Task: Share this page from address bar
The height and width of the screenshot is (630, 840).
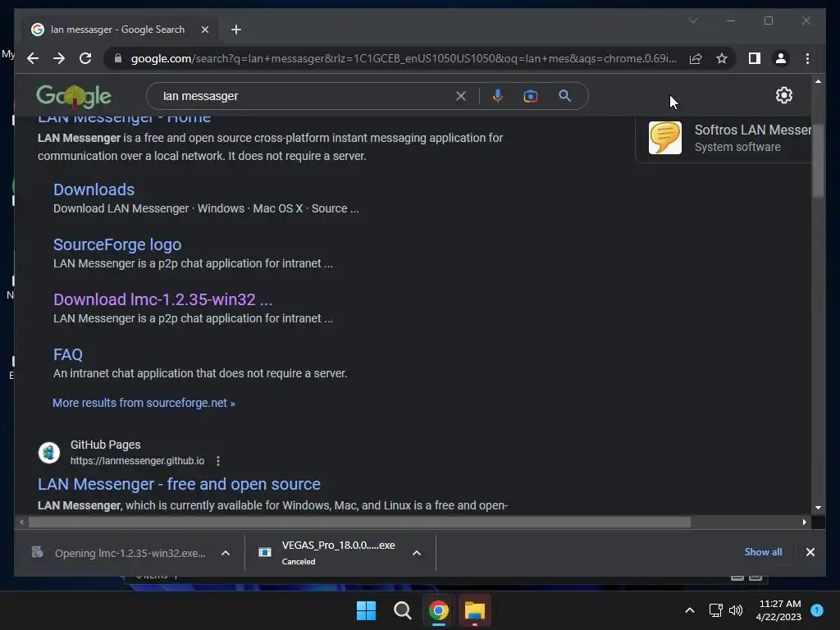Action: (696, 58)
